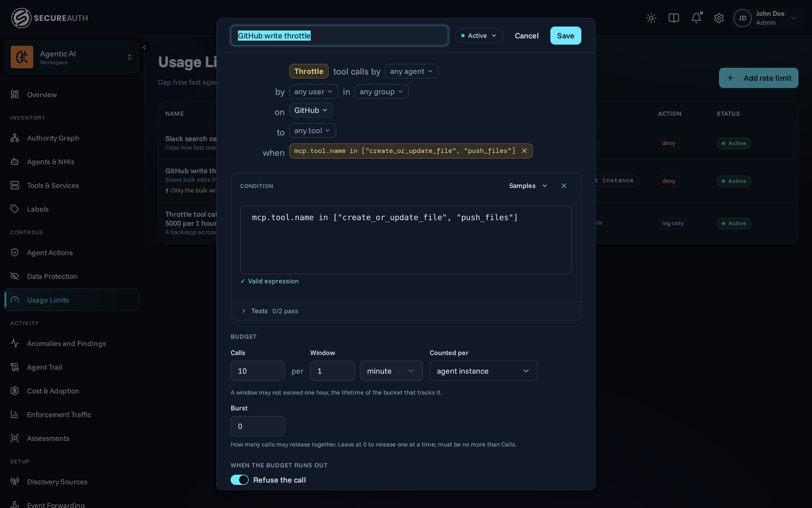Click the Cost & Adoption dollar icon
This screenshot has height=508, width=812.
(x=15, y=391)
